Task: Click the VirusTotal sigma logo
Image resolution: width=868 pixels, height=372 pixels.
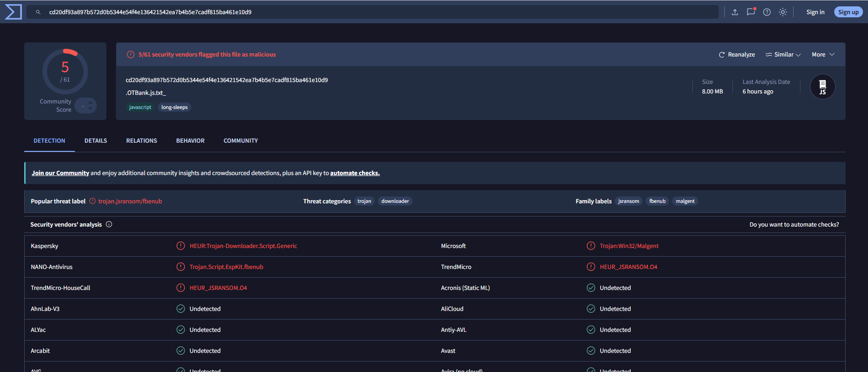Action: coord(13,12)
